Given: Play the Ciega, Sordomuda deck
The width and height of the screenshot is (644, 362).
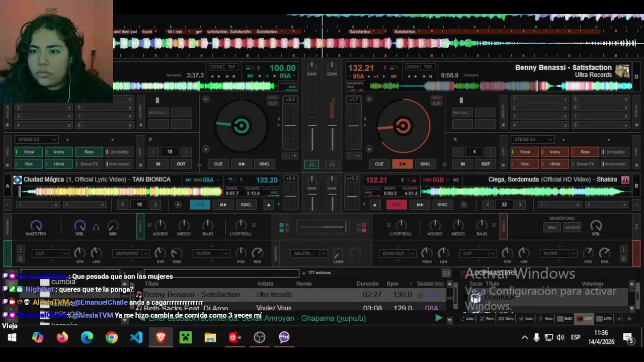Looking at the screenshot, I should click(x=420, y=205).
